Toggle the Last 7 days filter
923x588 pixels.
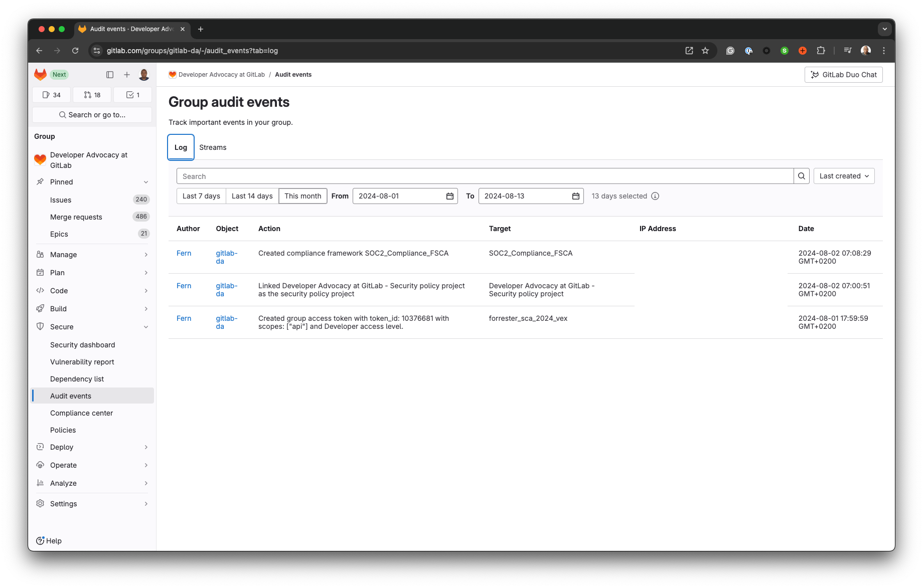tap(201, 196)
